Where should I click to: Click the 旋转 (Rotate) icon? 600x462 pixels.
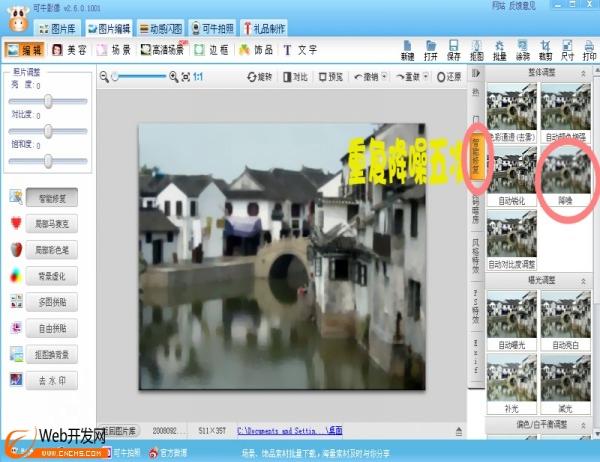tap(257, 76)
